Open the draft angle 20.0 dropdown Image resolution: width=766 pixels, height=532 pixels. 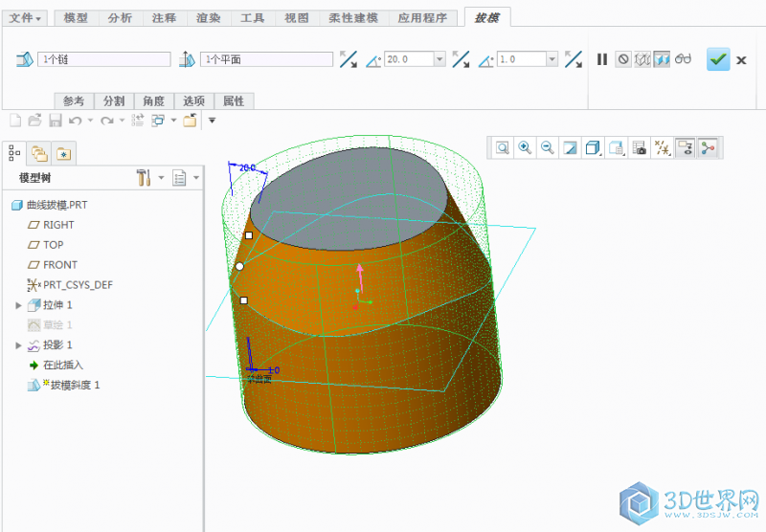[439, 59]
